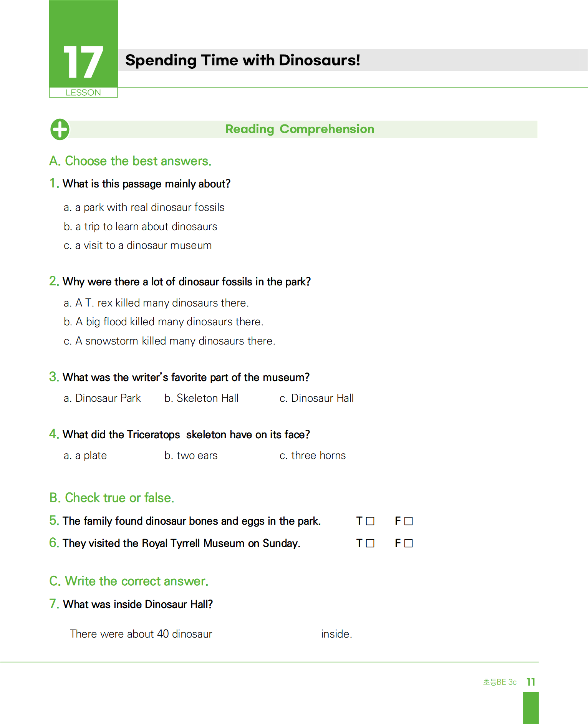Select three horns answer for question 4

tap(313, 456)
